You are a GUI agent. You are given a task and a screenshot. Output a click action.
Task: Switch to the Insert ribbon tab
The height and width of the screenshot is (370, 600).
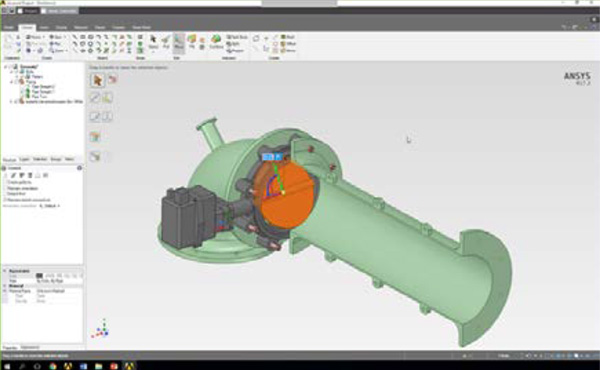44,28
